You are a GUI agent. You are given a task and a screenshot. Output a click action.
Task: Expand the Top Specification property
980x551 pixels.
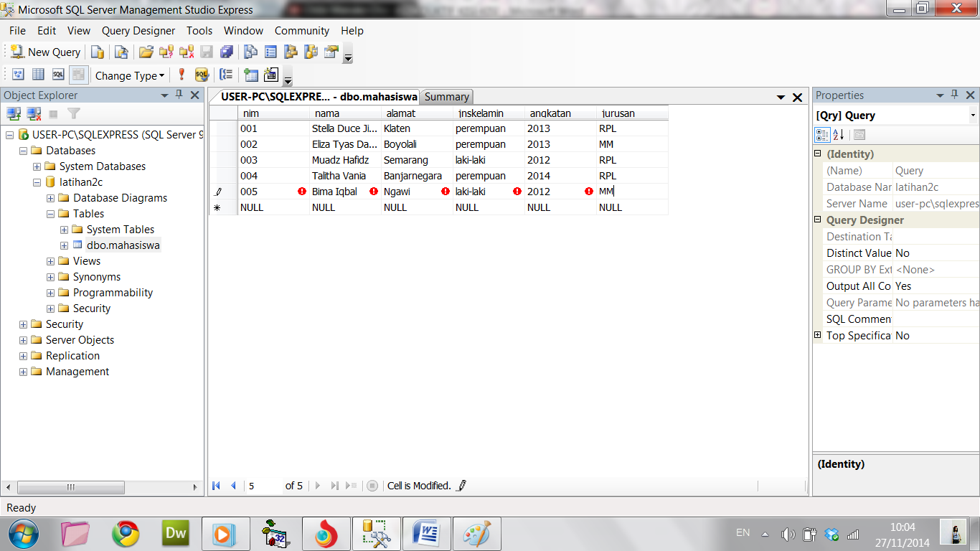click(x=817, y=335)
